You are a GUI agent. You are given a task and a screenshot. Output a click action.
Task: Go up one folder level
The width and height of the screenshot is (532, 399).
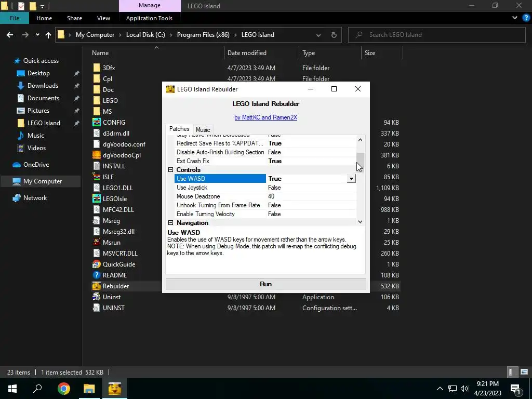48,35
